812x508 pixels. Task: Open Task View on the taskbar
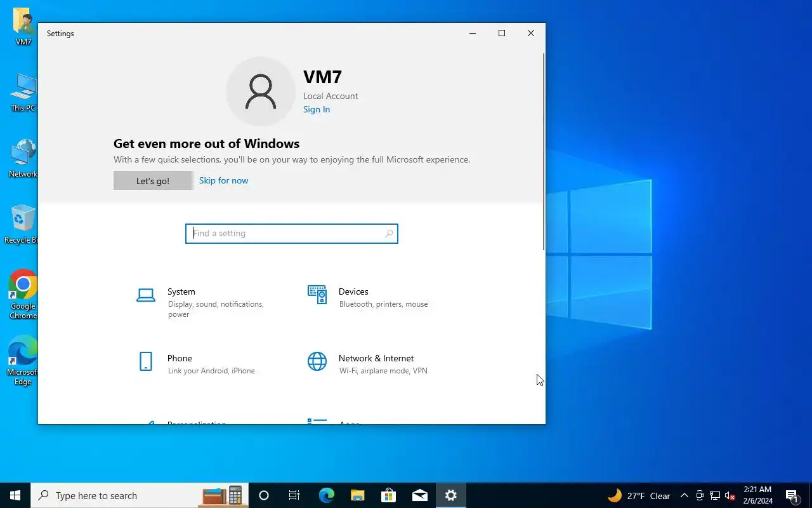[x=294, y=495]
